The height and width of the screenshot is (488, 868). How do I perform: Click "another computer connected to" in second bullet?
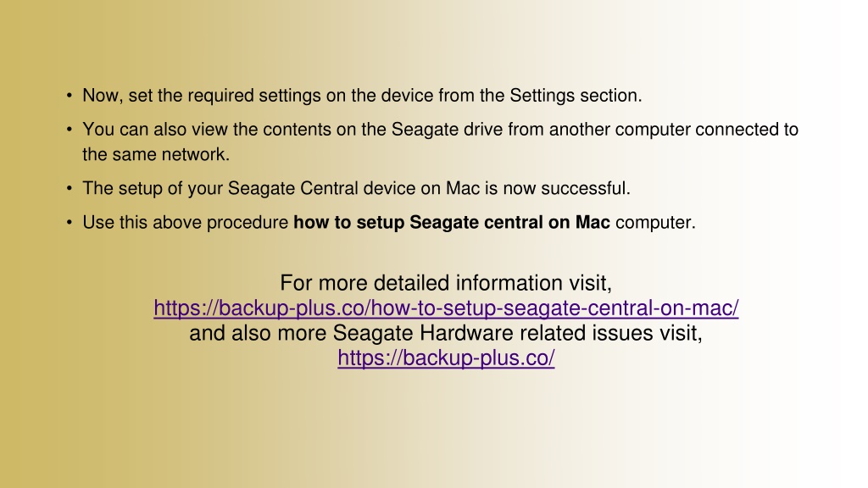click(674, 130)
